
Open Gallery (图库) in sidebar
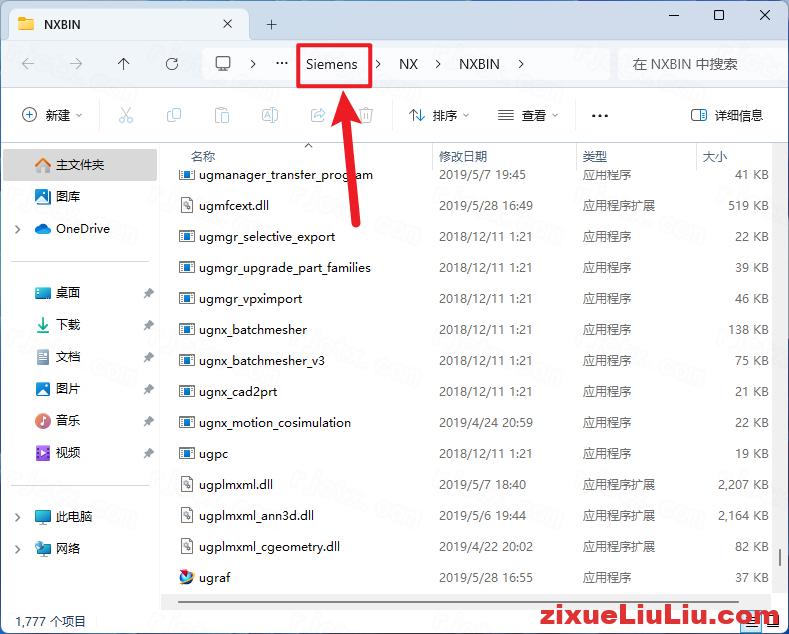68,196
